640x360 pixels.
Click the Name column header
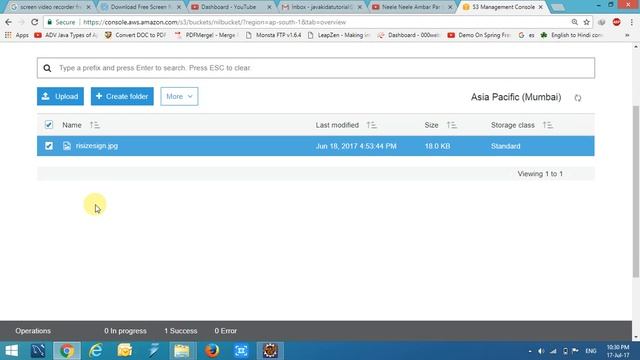72,125
